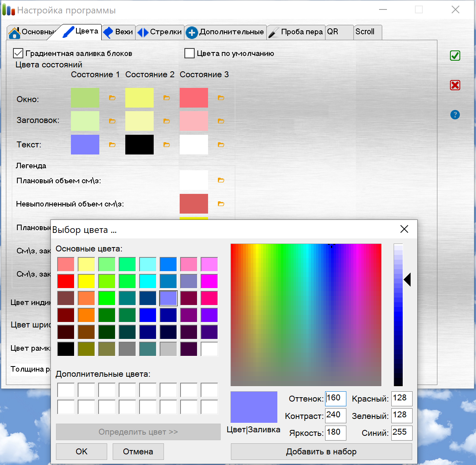This screenshot has height=465, width=476.
Task: Click the green checkmark apply icon
Action: coord(455,56)
